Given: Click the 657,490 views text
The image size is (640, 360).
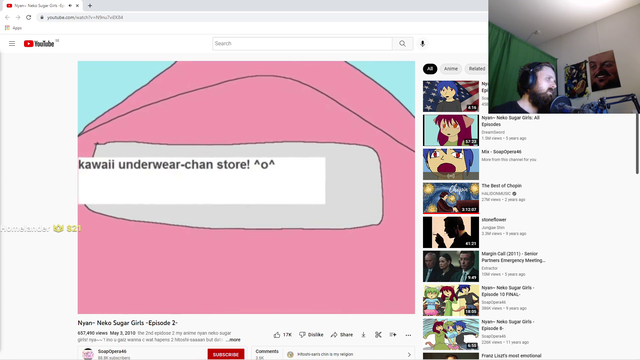Looking at the screenshot, I should [x=92, y=333].
